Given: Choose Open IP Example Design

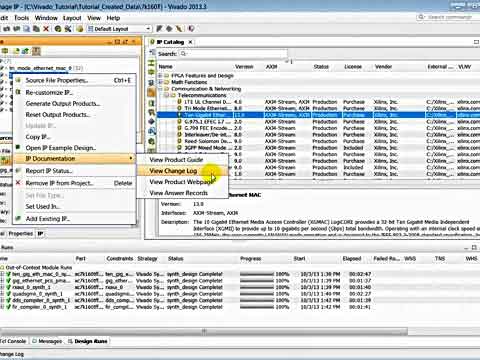Looking at the screenshot, I should click(74, 148).
